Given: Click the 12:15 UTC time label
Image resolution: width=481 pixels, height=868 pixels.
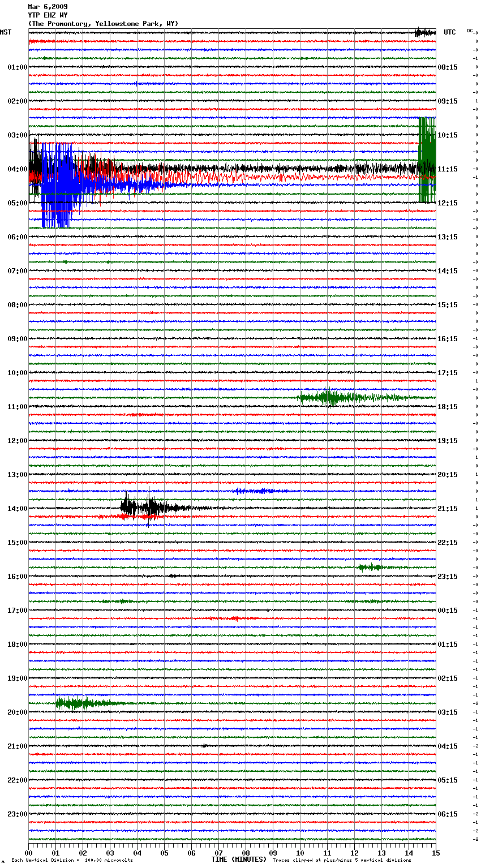Looking at the screenshot, I should (x=448, y=203).
